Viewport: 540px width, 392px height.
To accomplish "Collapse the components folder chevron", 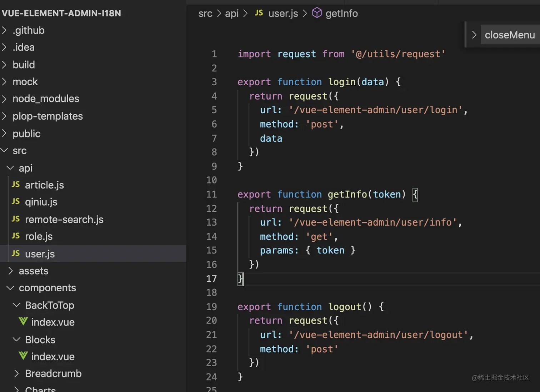I will coord(11,288).
